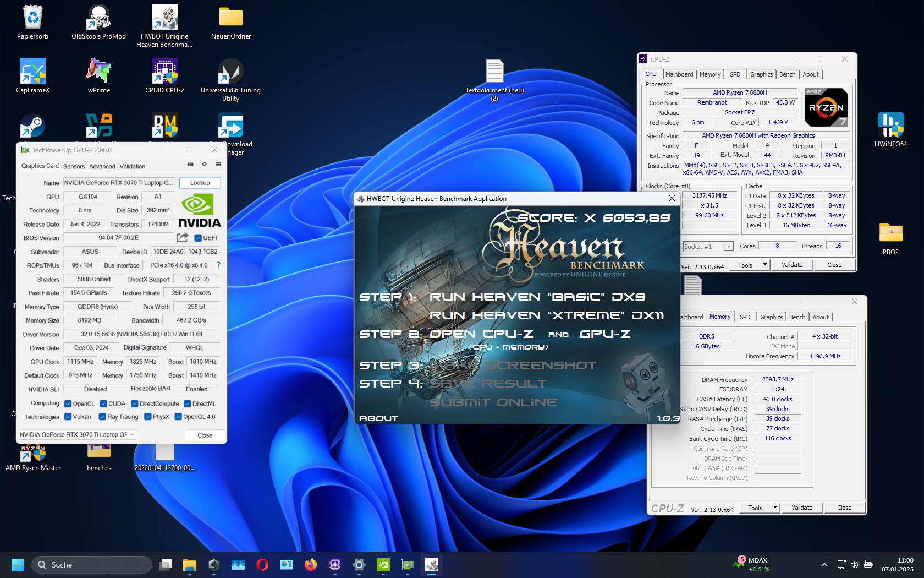Toggle the UEFI checkbox in GPU-Z
924x578 pixels.
click(x=198, y=238)
